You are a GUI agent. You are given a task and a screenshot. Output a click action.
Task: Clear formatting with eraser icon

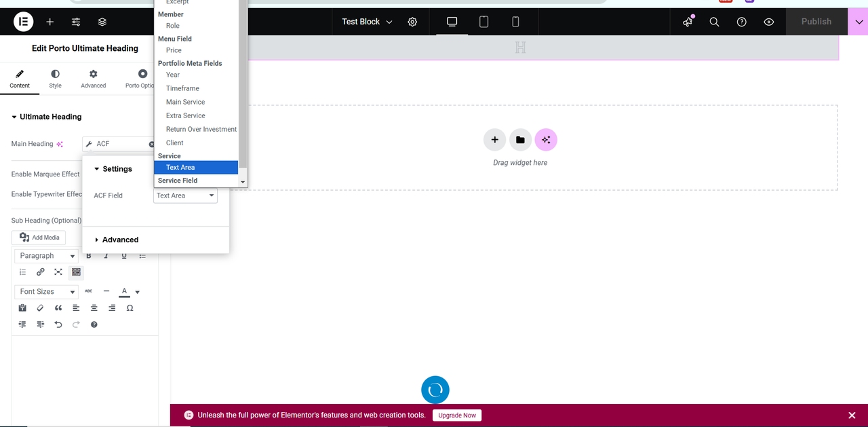click(40, 308)
